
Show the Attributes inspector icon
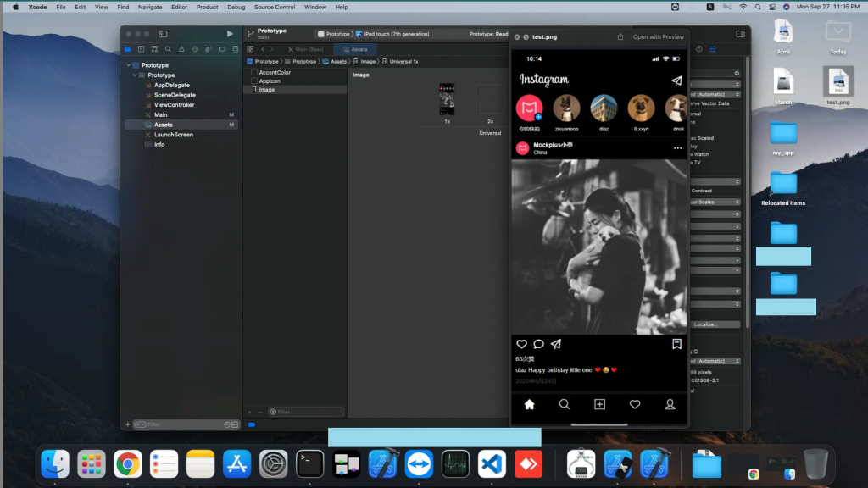[713, 49]
